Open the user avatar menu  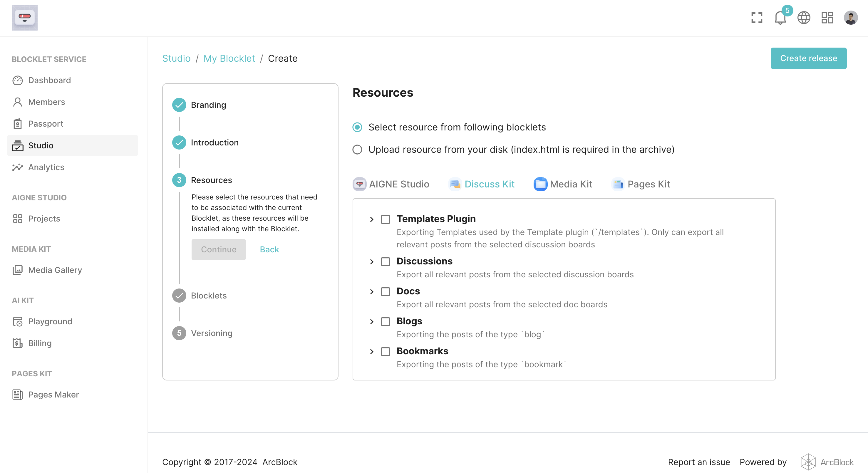pos(850,18)
